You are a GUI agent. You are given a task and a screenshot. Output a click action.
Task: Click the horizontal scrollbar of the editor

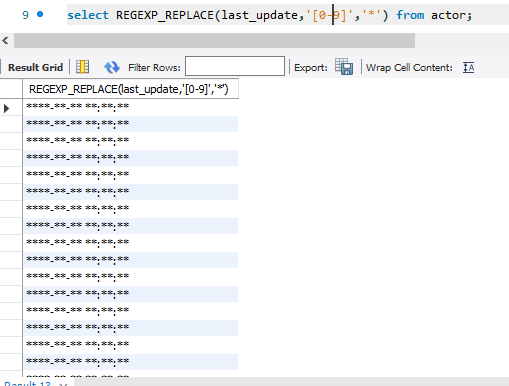214,41
